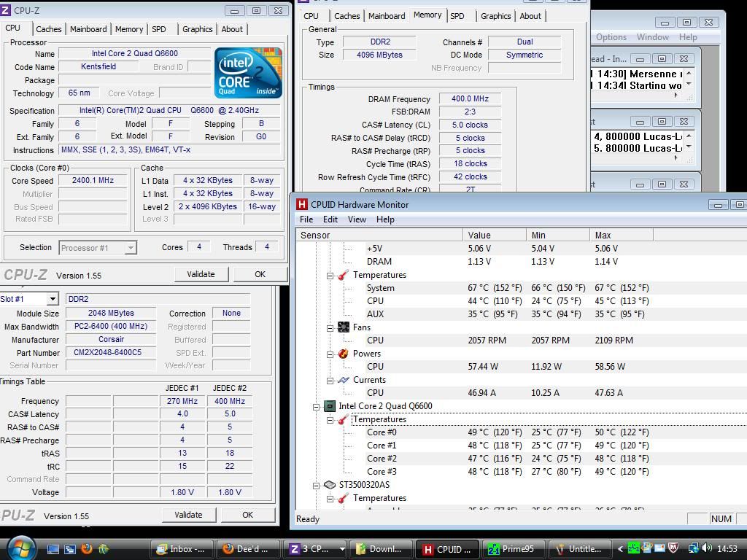Collapse the Fans node

coord(330,328)
